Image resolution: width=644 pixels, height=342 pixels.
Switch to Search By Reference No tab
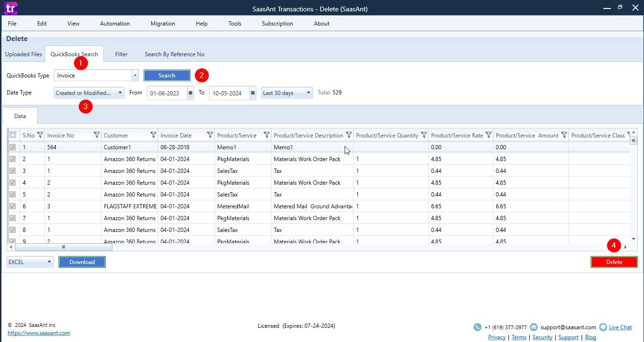(174, 54)
